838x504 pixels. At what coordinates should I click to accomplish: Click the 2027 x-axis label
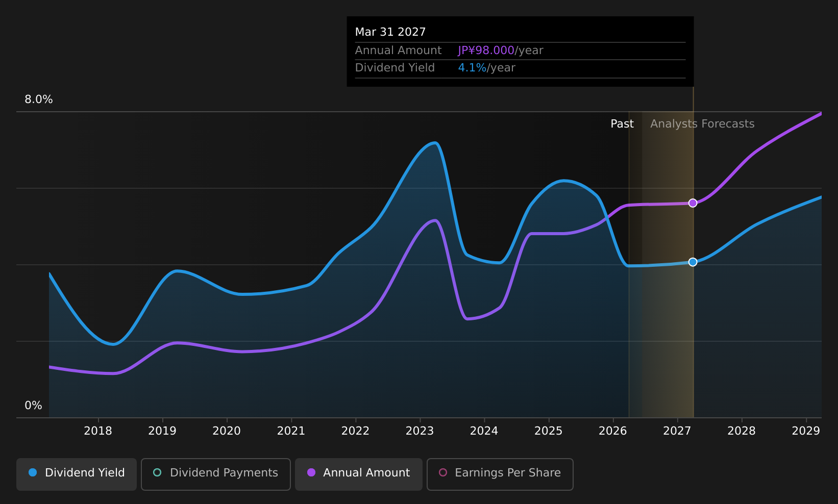(677, 431)
